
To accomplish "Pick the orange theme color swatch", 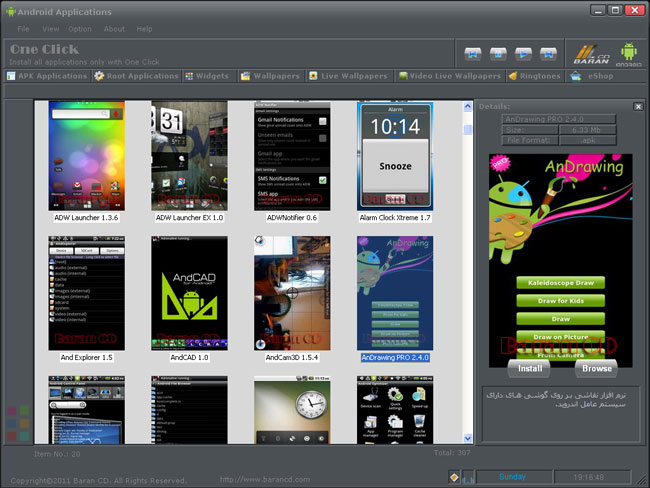I will pos(25,424).
